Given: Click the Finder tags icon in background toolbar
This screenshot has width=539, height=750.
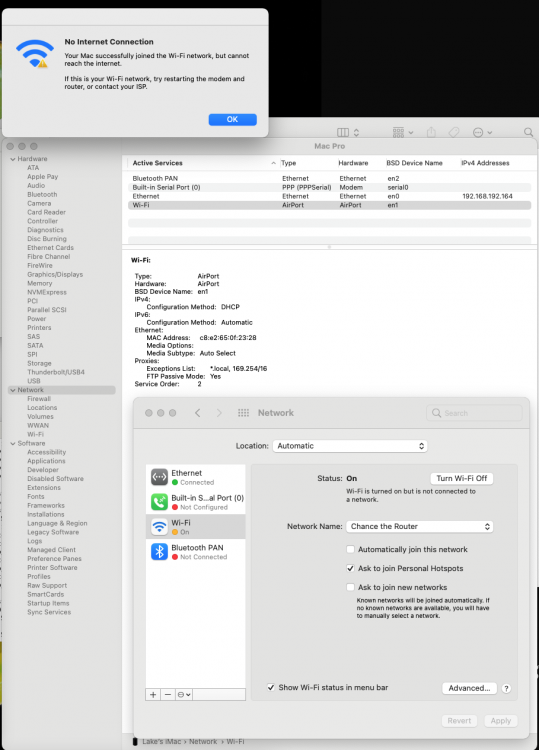Looking at the screenshot, I should 454,132.
